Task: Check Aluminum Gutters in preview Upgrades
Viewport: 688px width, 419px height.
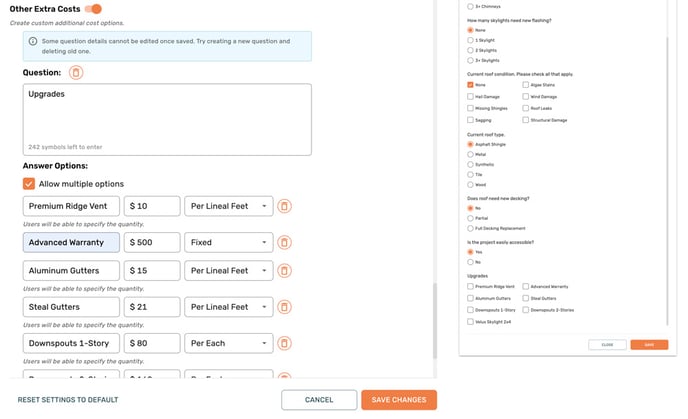Action: (x=470, y=298)
